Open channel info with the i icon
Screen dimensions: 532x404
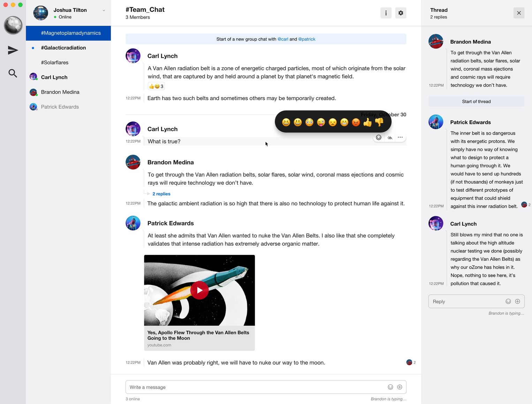click(386, 13)
